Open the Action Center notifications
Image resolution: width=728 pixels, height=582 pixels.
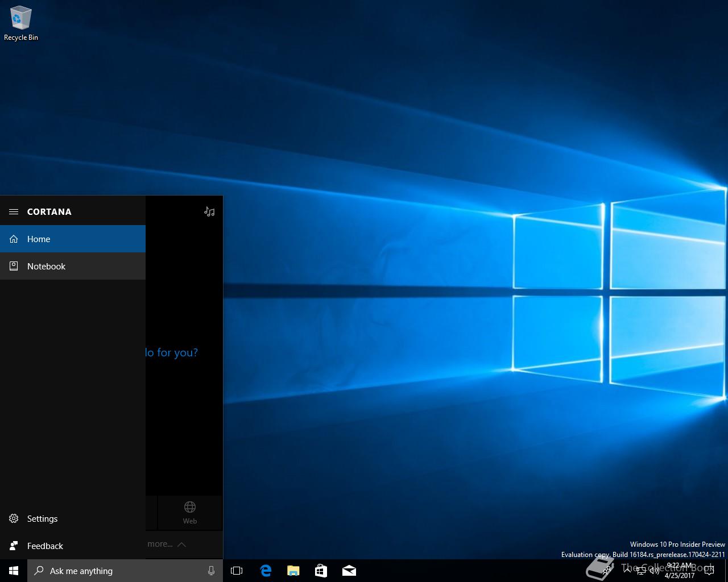coord(709,571)
